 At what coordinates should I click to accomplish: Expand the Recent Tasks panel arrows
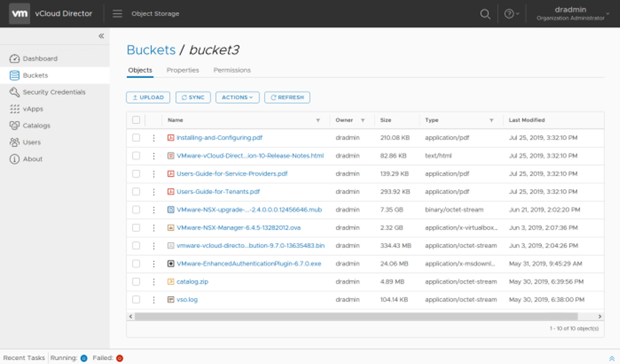tap(611, 358)
